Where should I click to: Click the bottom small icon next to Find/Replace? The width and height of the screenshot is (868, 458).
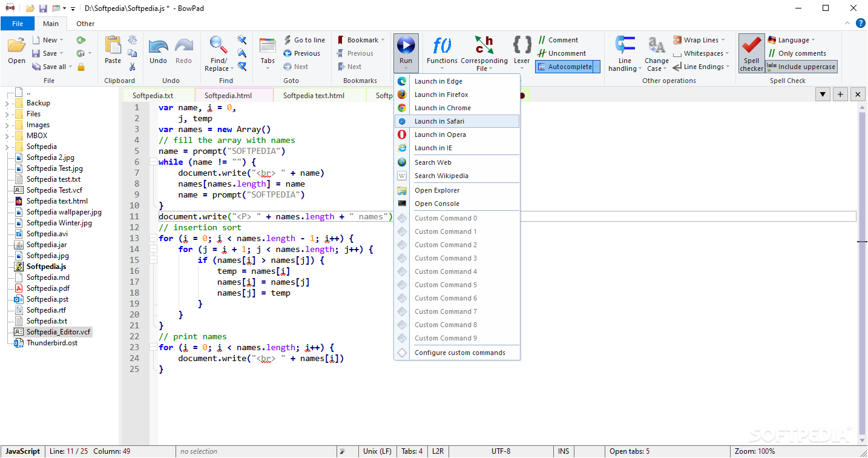(x=242, y=67)
